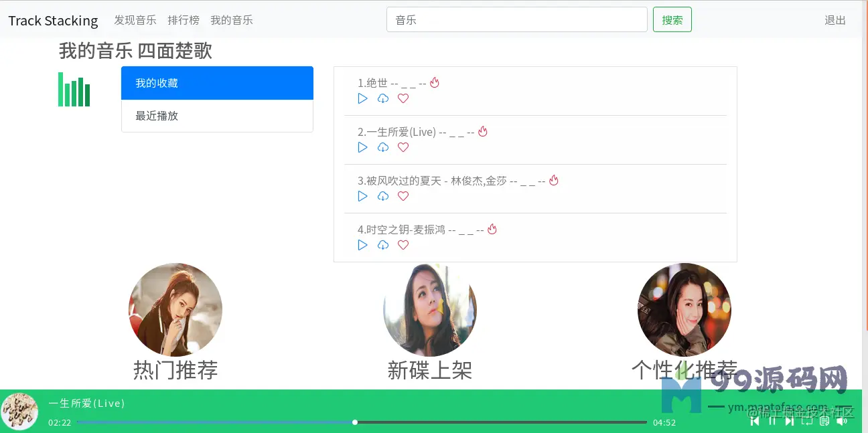
Task: Click the green equalizer bars logo
Action: pyautogui.click(x=74, y=89)
